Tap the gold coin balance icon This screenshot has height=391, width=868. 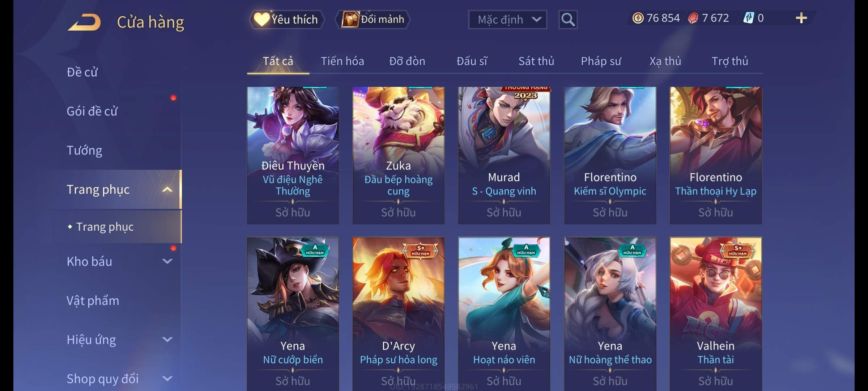pos(638,18)
